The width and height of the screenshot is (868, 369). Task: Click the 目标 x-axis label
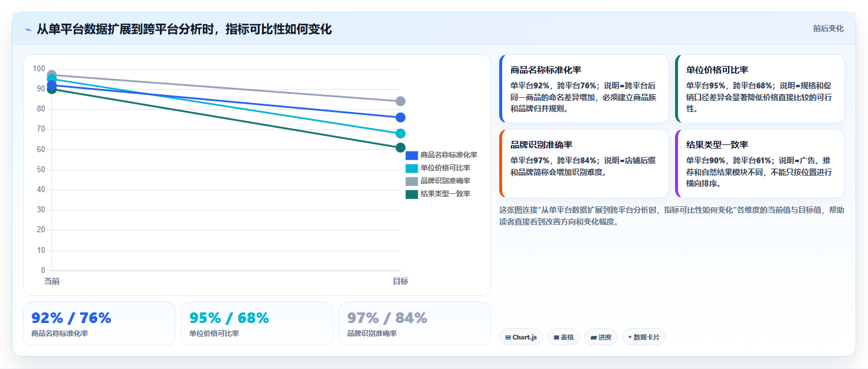pyautogui.click(x=401, y=282)
